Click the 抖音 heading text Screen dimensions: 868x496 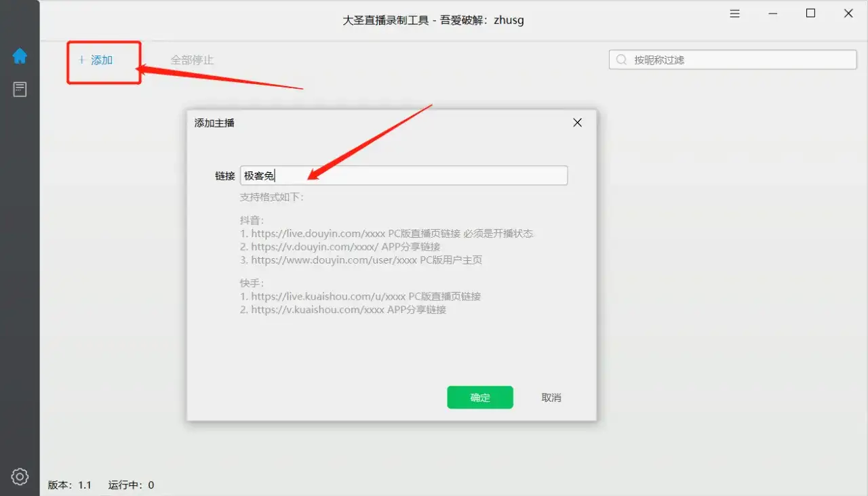tap(252, 220)
